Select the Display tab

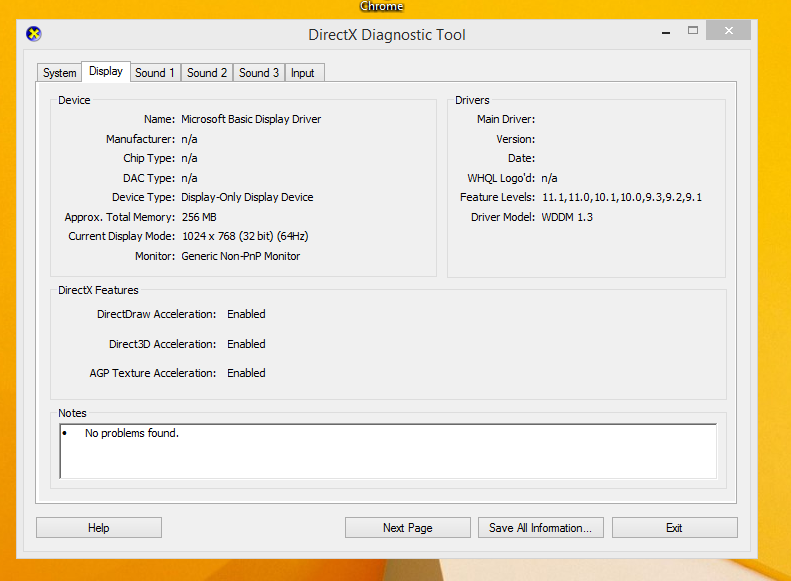[106, 71]
